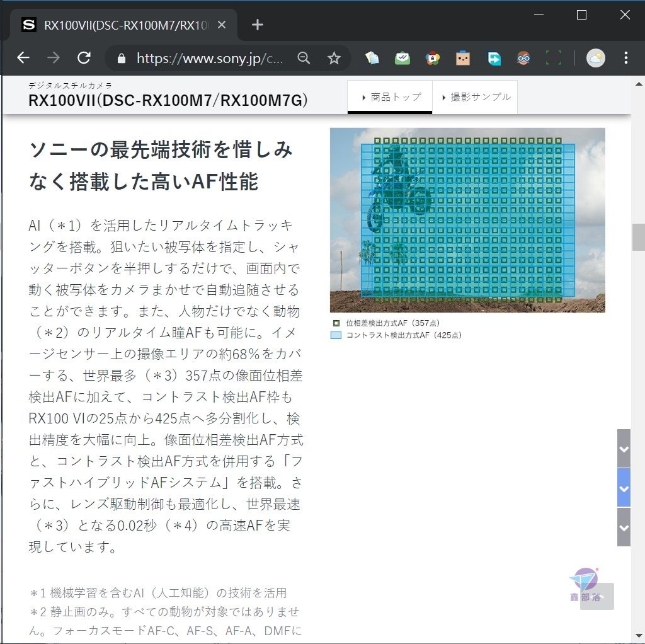Open the box-face extension icon
This screenshot has height=644, width=645.
(463, 58)
